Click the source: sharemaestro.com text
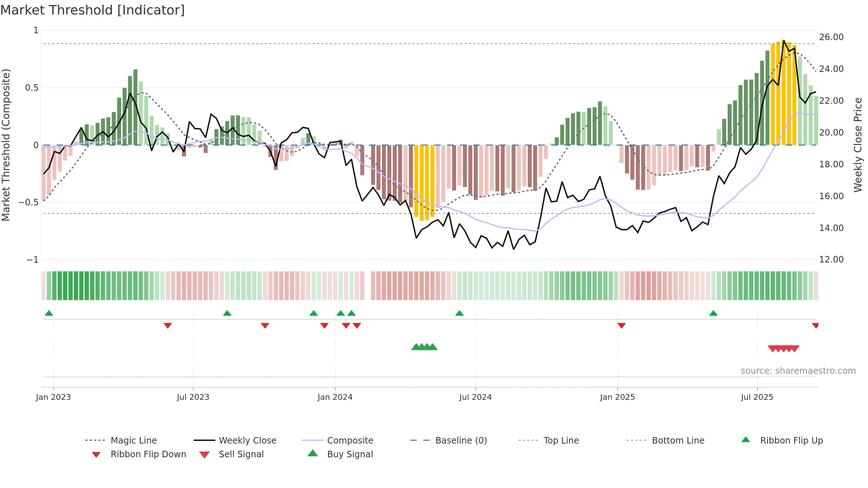868x488 pixels. tap(798, 371)
